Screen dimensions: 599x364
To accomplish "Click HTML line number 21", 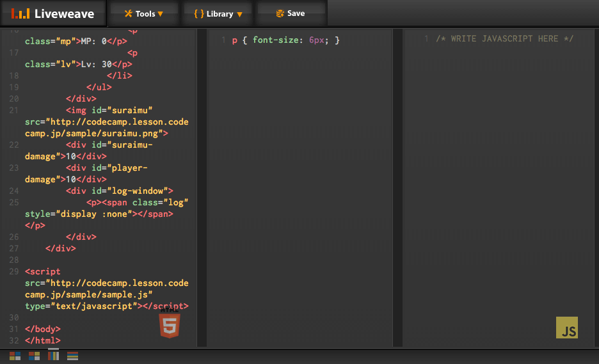I will click(x=13, y=111).
